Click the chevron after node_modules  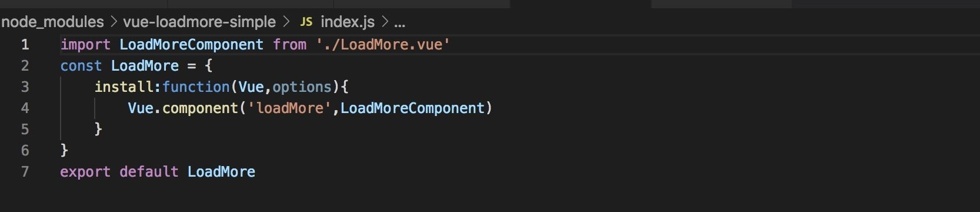click(114, 22)
